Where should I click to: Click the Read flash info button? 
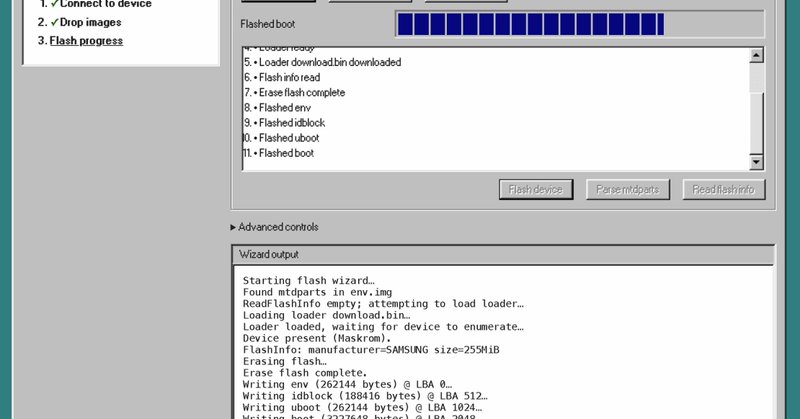click(723, 189)
